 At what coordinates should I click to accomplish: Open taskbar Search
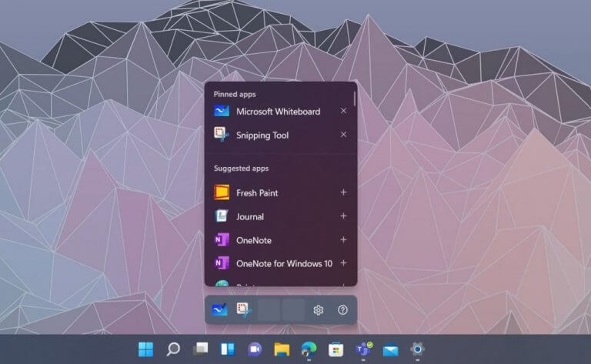(173, 349)
